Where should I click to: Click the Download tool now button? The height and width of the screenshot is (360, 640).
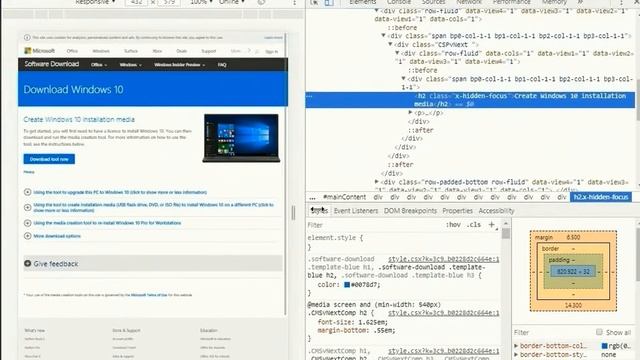point(49,159)
